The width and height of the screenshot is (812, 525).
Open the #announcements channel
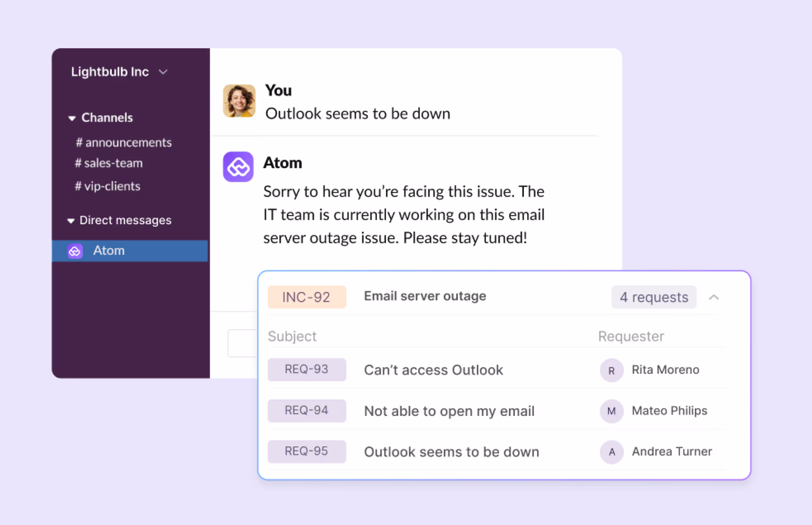[x=123, y=142]
